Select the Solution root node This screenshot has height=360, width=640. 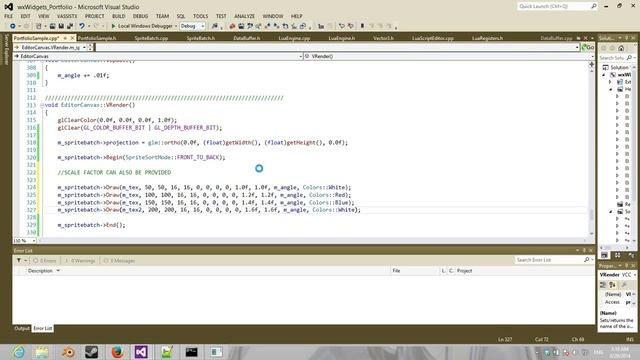pos(618,67)
